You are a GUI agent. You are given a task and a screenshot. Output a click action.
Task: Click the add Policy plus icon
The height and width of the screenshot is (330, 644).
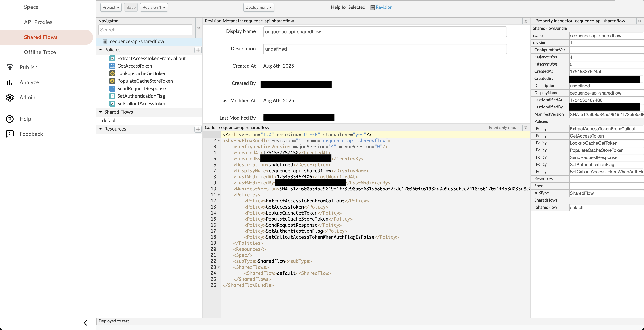(198, 50)
